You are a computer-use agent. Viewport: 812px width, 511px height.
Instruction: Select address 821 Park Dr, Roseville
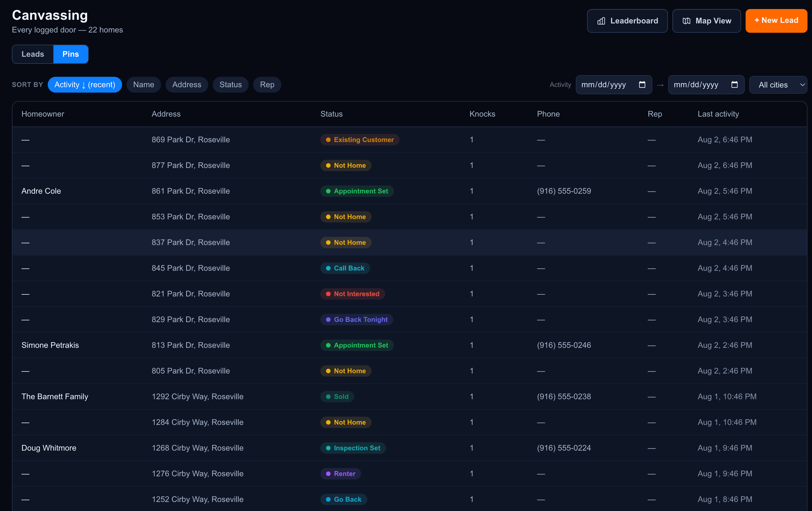tap(190, 294)
